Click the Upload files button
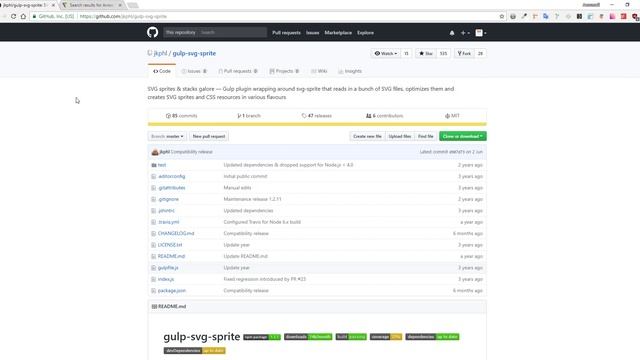The height and width of the screenshot is (360, 640). [400, 136]
